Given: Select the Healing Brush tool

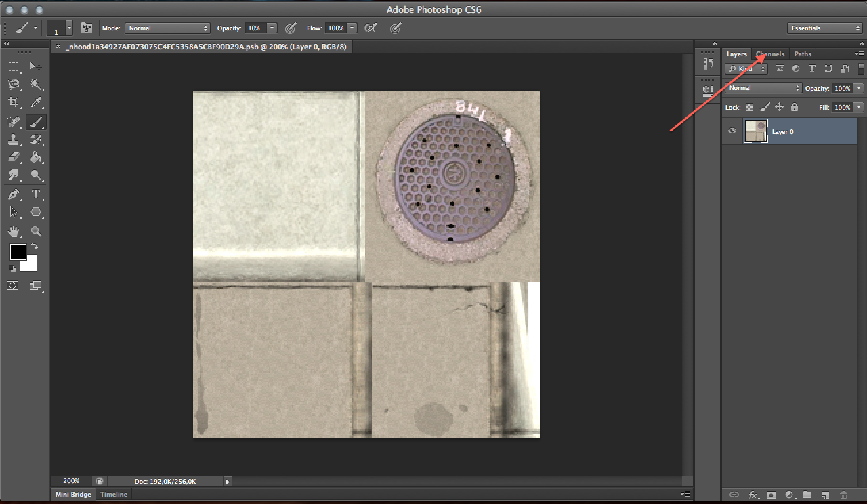Looking at the screenshot, I should pos(14,122).
